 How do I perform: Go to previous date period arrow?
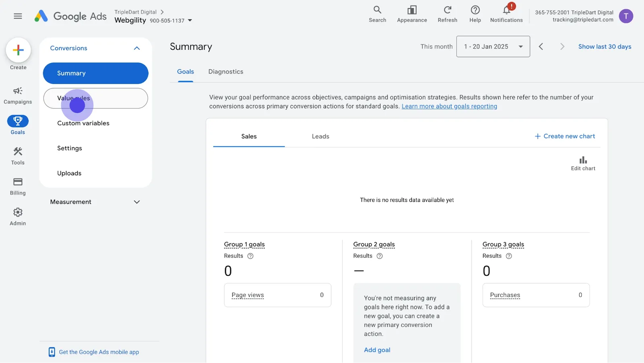click(x=541, y=47)
